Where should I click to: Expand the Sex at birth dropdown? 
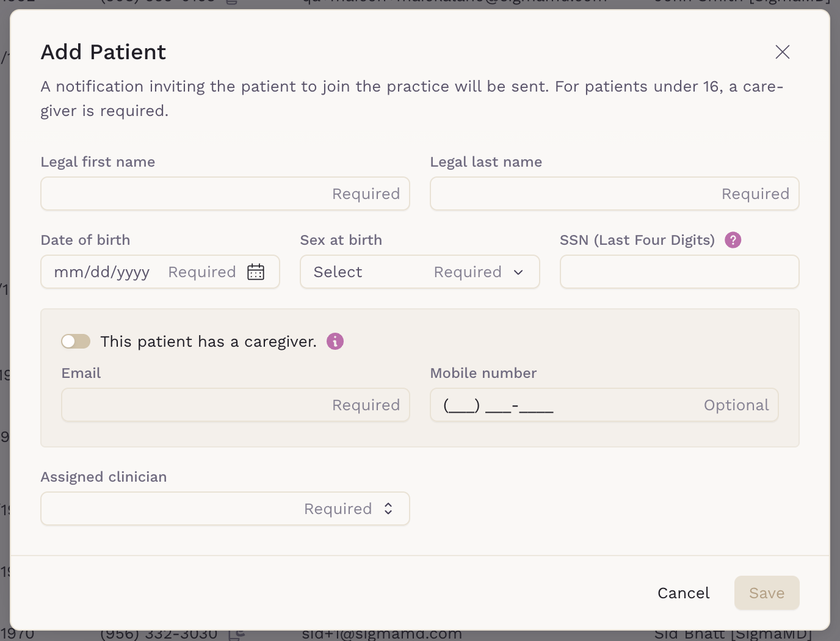419,272
